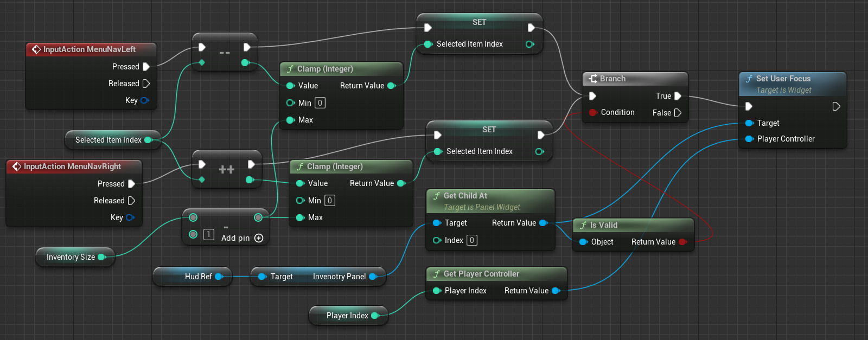Edit the Index field of Get Child At
This screenshot has width=868, height=340.
pos(472,240)
